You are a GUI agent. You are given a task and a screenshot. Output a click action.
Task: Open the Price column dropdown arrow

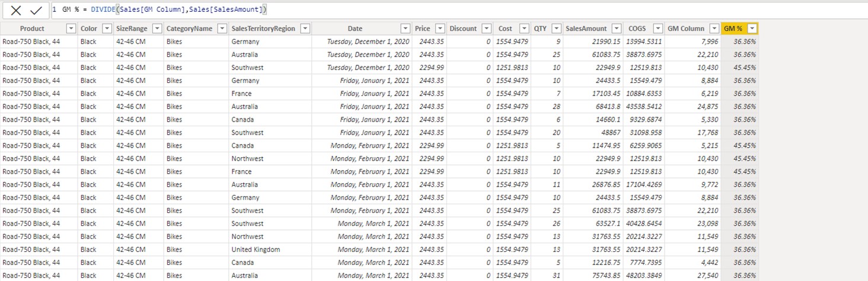[x=440, y=28]
